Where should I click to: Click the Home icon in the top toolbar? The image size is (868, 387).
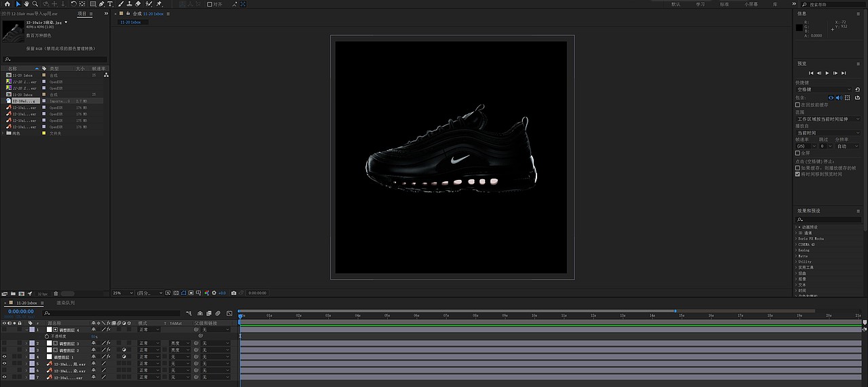tap(7, 4)
